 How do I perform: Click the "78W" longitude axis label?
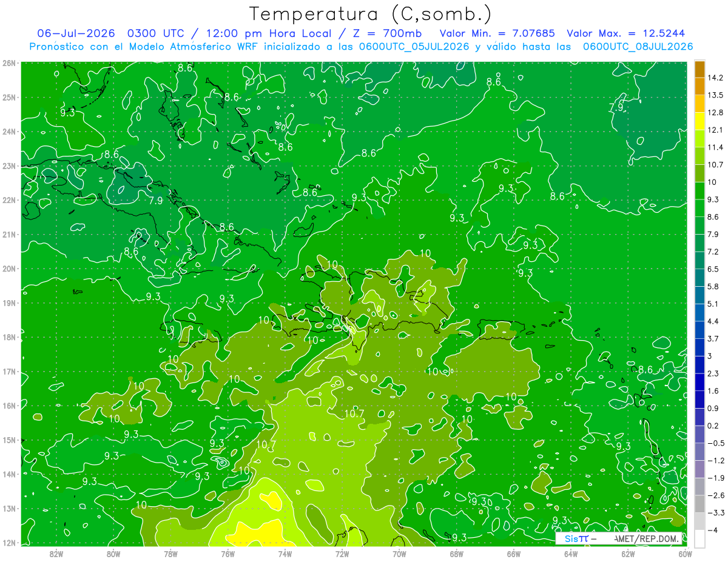click(170, 554)
